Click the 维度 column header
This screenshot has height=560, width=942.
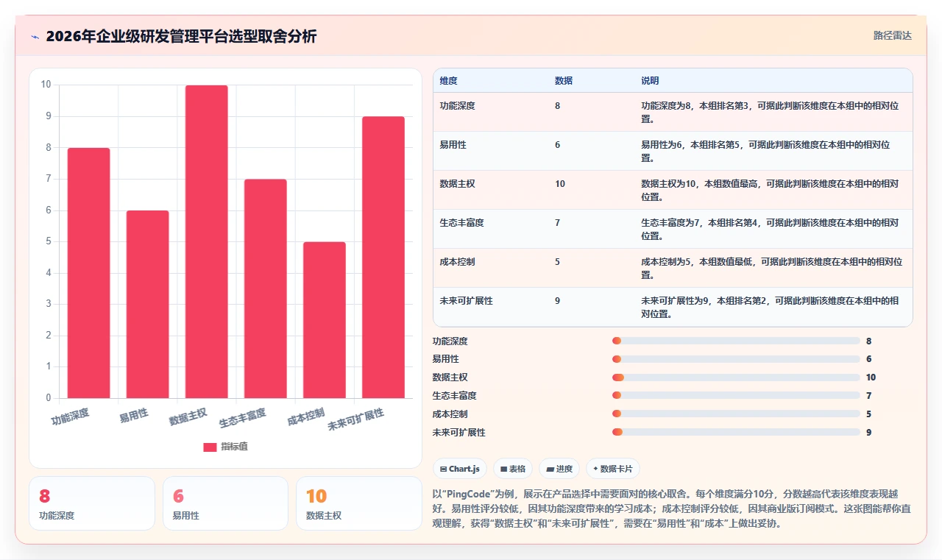[448, 80]
